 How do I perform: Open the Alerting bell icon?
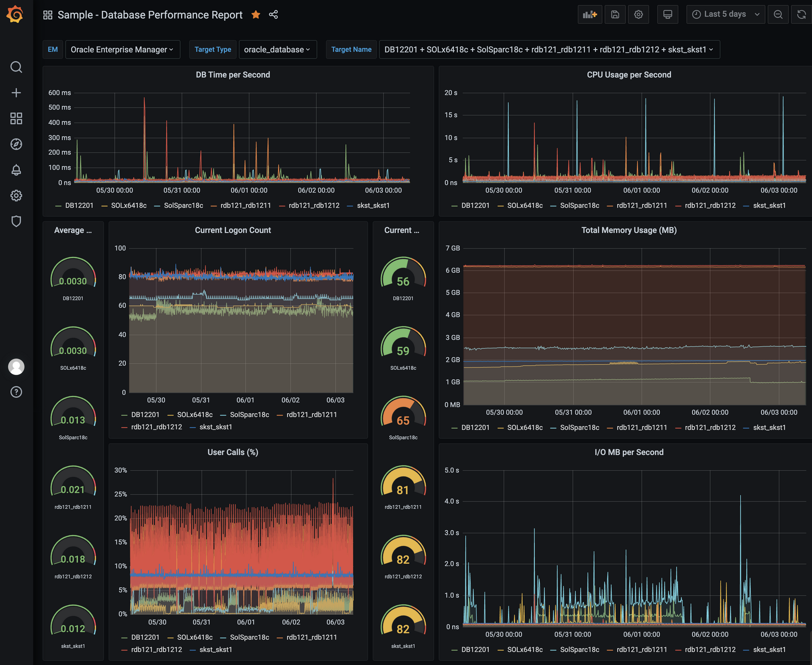coord(16,170)
